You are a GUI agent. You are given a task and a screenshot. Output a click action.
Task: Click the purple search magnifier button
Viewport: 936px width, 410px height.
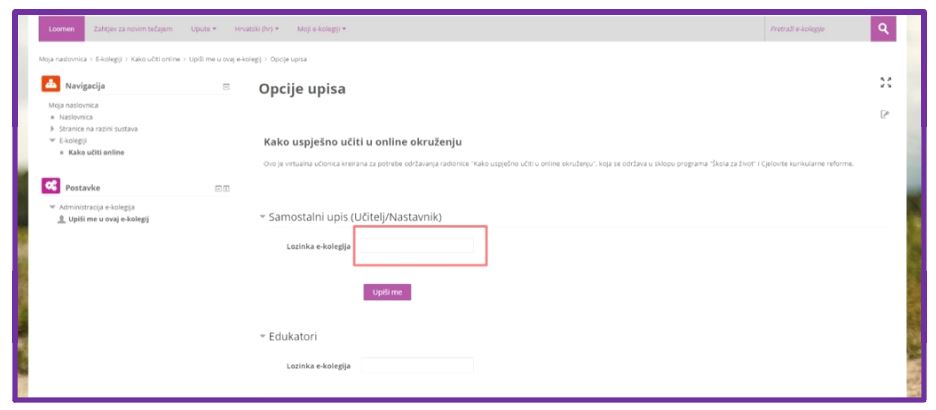[x=882, y=29]
